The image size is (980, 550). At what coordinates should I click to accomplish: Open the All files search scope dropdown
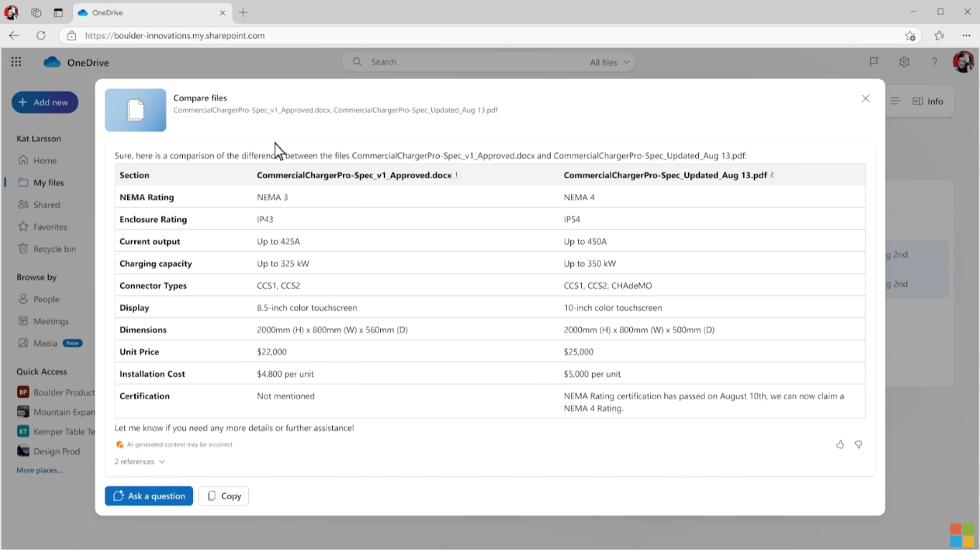(608, 62)
